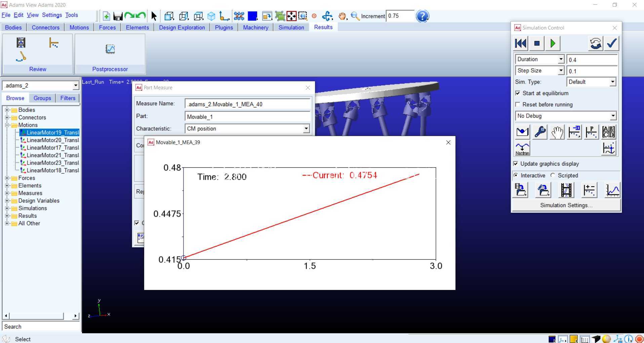Open the Postprocessor plot icon
Screen dimensions: 644x343
click(110, 49)
